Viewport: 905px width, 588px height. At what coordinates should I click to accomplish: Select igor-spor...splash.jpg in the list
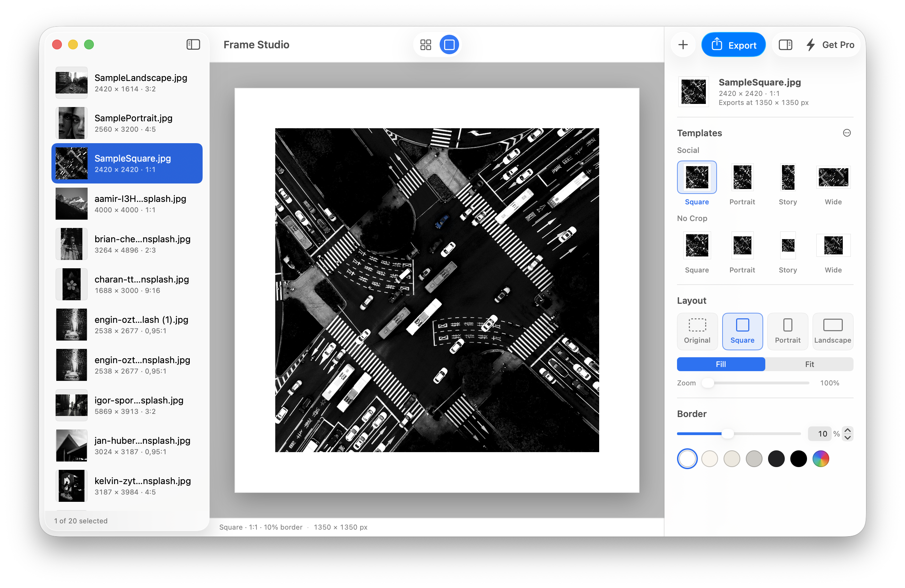tap(127, 405)
